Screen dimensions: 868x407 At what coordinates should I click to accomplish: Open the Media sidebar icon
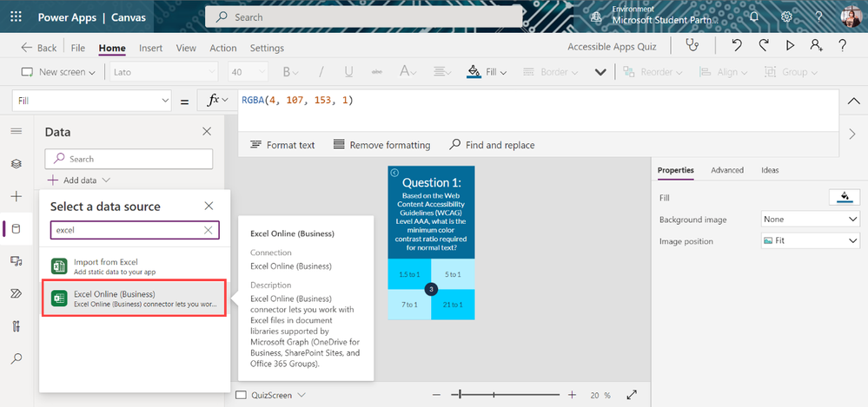tap(17, 261)
